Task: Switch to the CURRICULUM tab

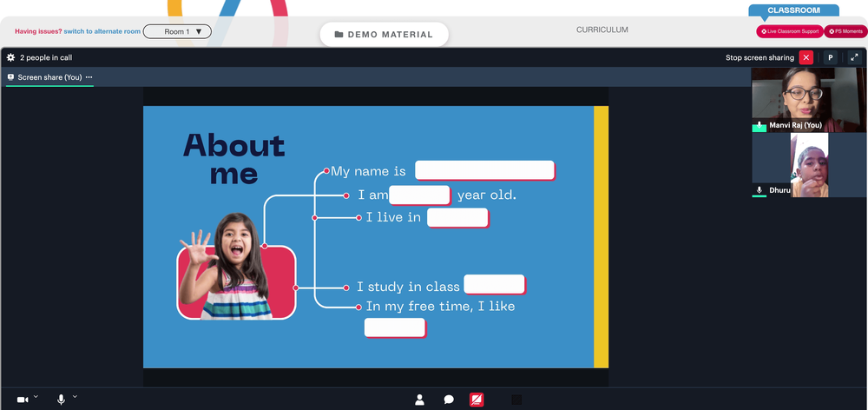Action: (602, 30)
